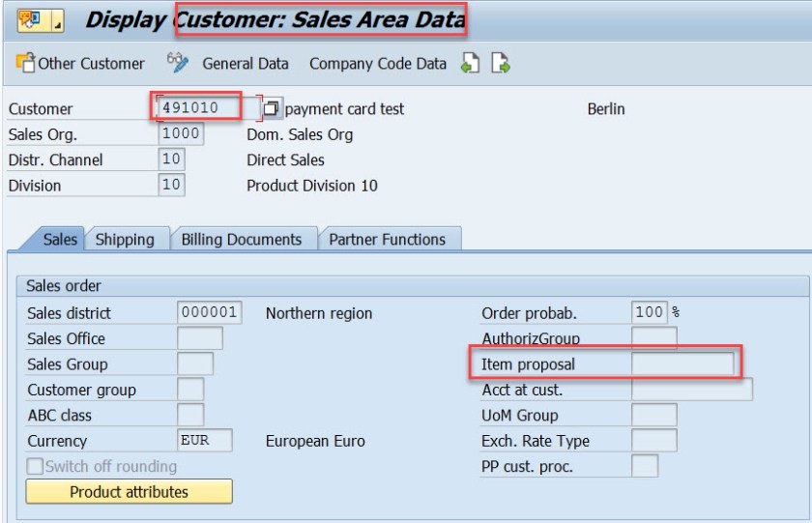Click the display/change glasses icon
This screenshot has height=523, width=812.
point(178,64)
